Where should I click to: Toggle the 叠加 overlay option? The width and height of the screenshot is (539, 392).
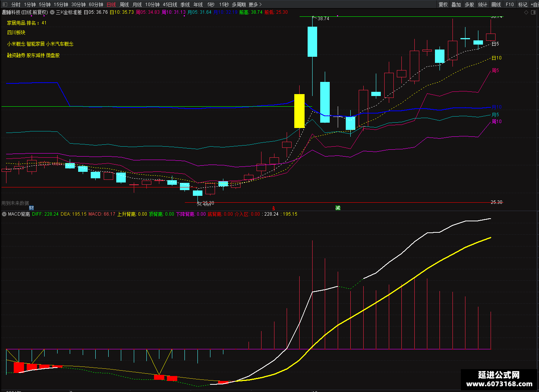click(x=456, y=5)
